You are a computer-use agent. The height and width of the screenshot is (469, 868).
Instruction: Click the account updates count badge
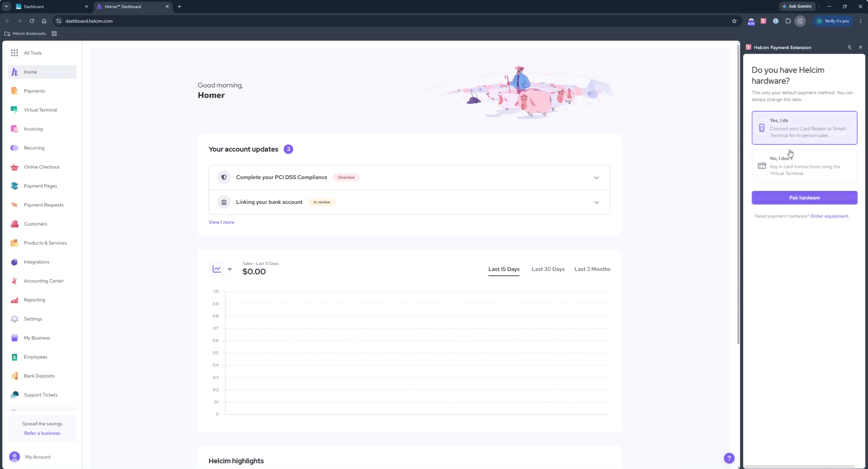click(288, 149)
